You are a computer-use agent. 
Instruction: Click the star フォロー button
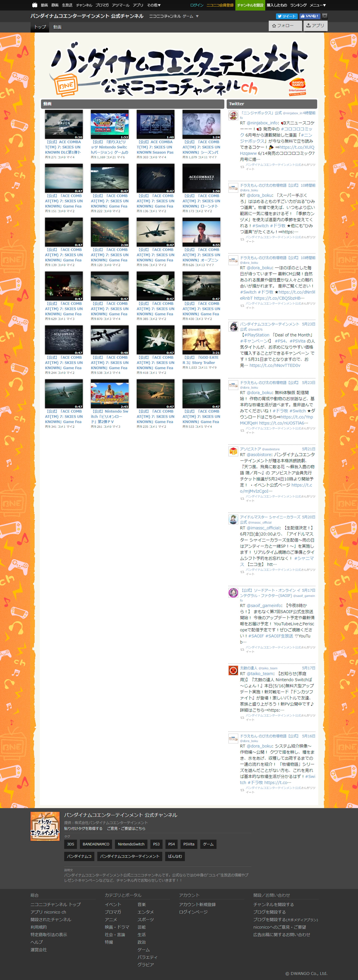point(283,26)
